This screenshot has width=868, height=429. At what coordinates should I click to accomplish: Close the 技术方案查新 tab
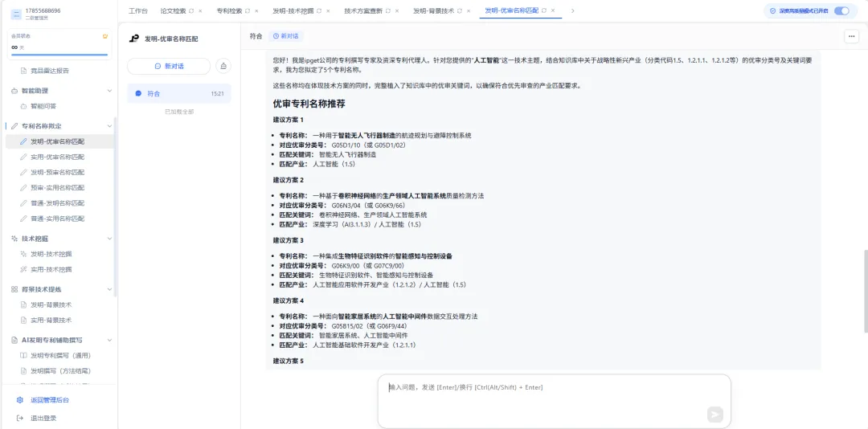pos(397,11)
